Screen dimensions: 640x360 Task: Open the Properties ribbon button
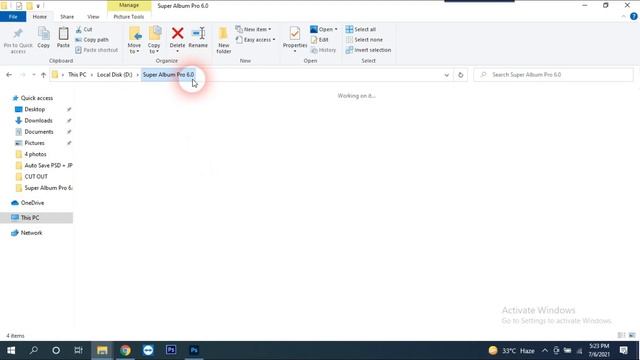295,39
